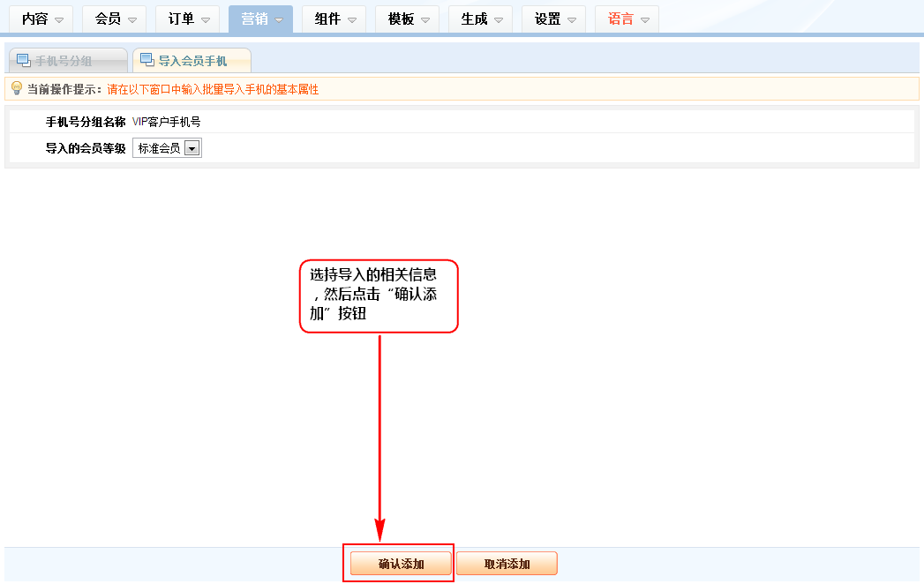Click the lightbulb hint icon
The width and height of the screenshot is (924, 584).
pyautogui.click(x=16, y=88)
